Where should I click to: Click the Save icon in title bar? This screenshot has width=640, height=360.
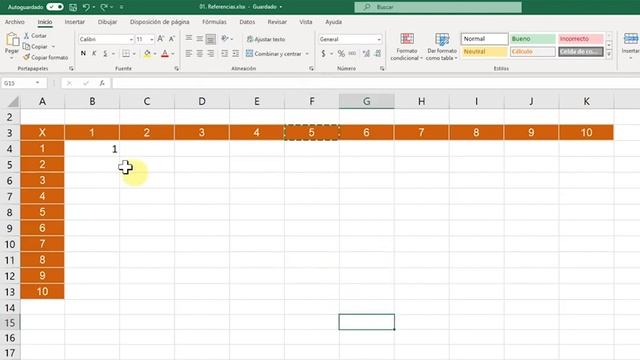tap(73, 7)
